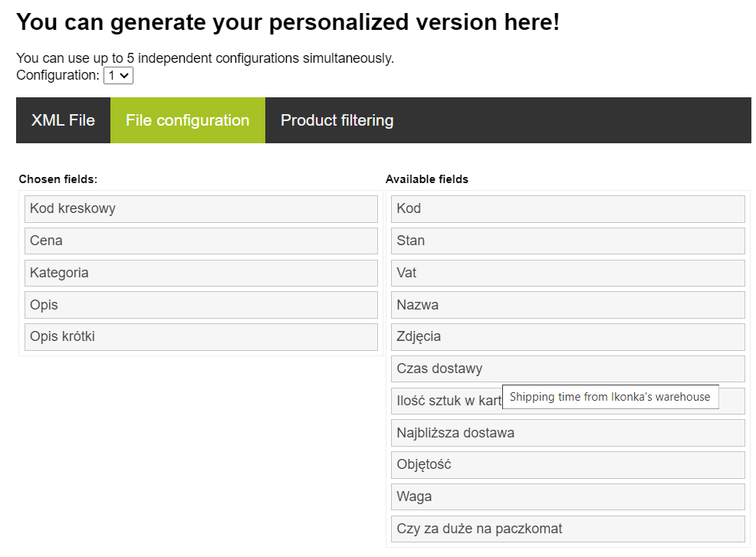Select the Czas dostawy available field
Viewport: 756px width, 557px height.
[568, 369]
